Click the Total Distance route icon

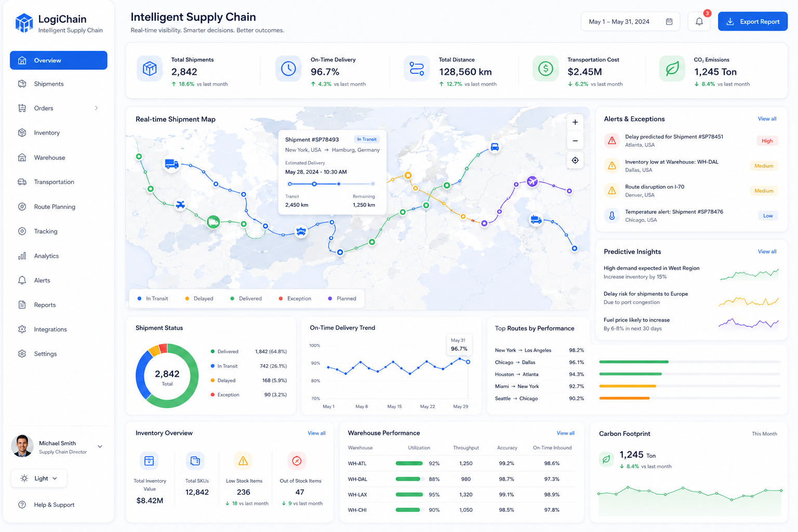pyautogui.click(x=417, y=69)
